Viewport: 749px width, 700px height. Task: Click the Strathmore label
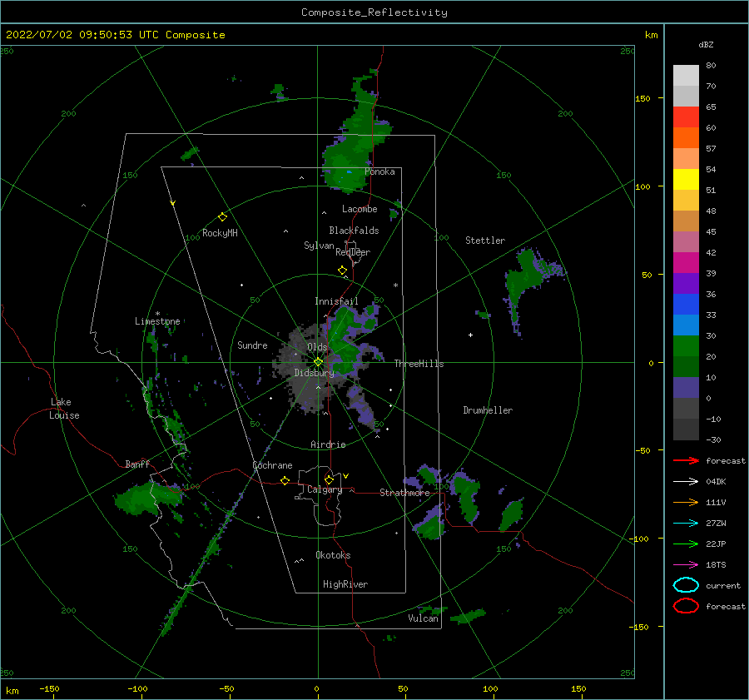404,493
